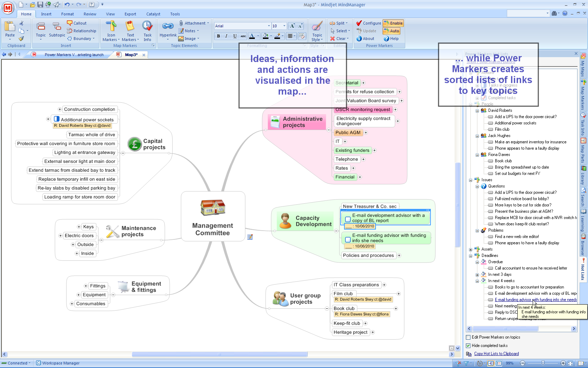
Task: Collapse the David Roberts tree node
Action: [477, 110]
